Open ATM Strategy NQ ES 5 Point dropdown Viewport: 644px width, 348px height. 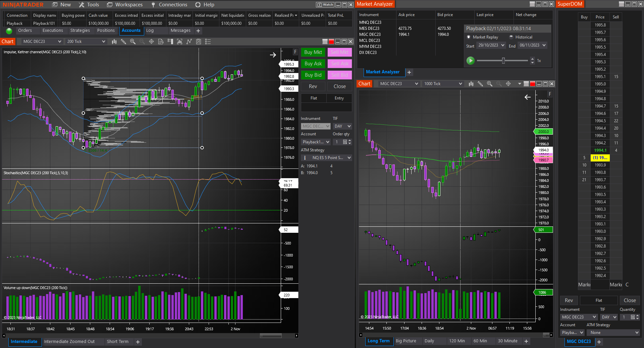tap(349, 158)
